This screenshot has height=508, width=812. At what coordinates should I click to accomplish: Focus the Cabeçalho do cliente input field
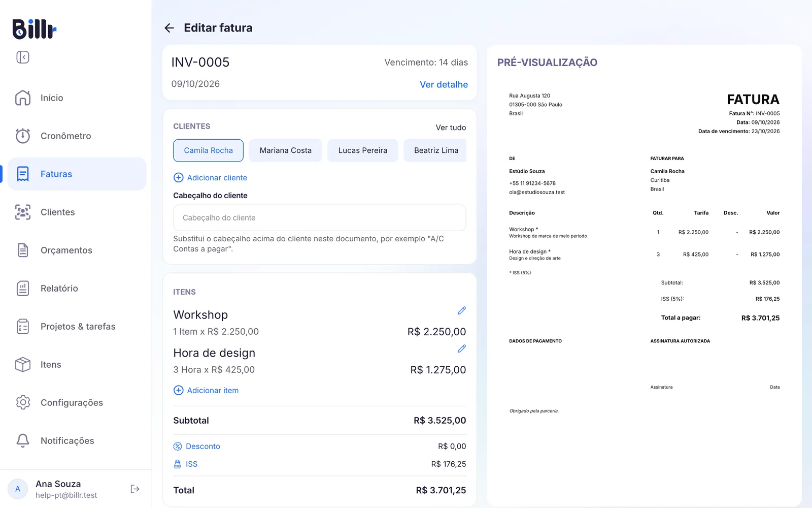click(x=320, y=217)
